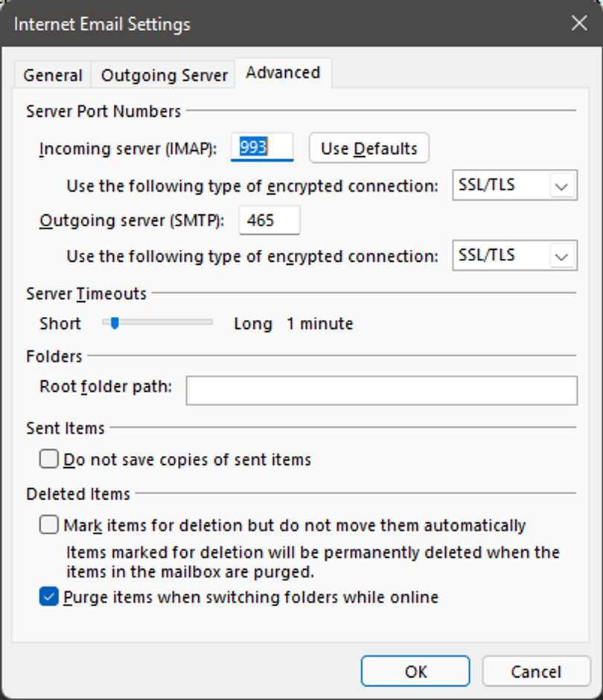Viewport: 603px width, 700px height.
Task: Select the Advanced tab
Action: [283, 73]
